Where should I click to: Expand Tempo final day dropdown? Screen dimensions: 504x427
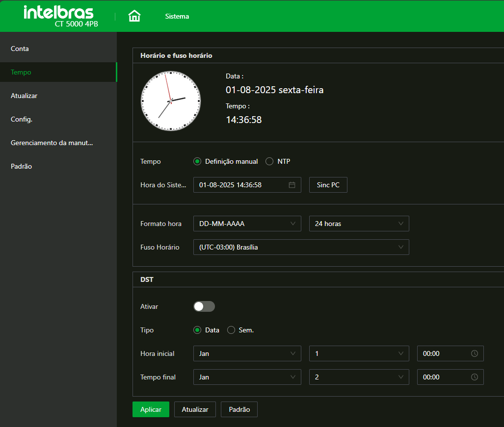359,377
